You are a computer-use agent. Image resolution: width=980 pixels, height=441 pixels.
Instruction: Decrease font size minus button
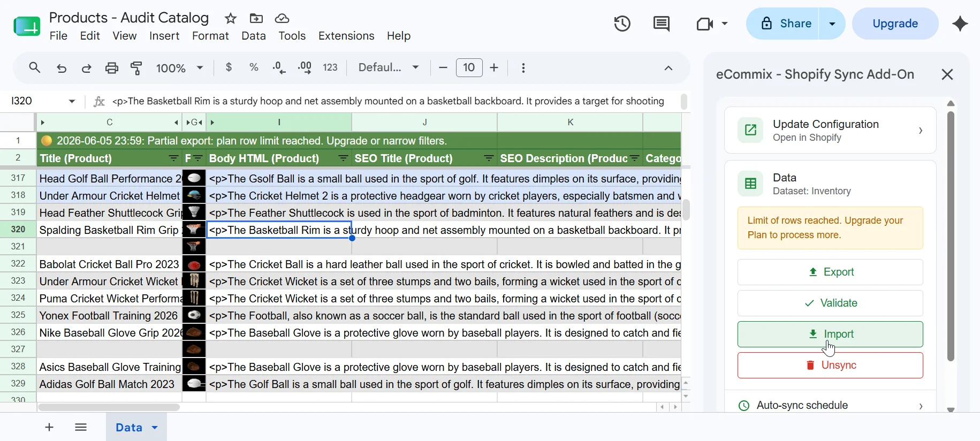(443, 67)
